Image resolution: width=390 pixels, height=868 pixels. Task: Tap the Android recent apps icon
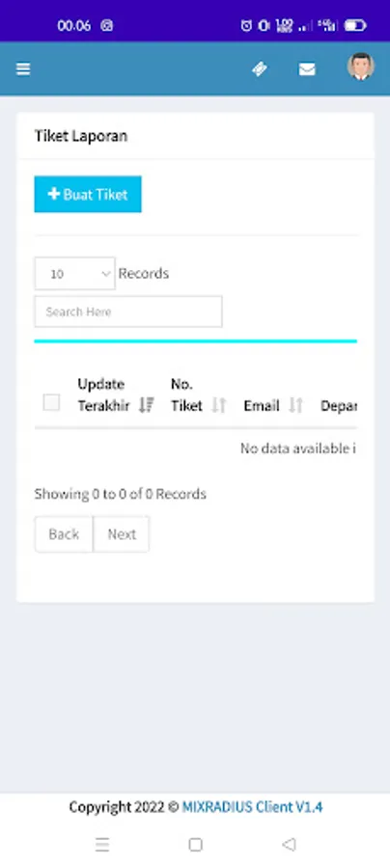102,844
